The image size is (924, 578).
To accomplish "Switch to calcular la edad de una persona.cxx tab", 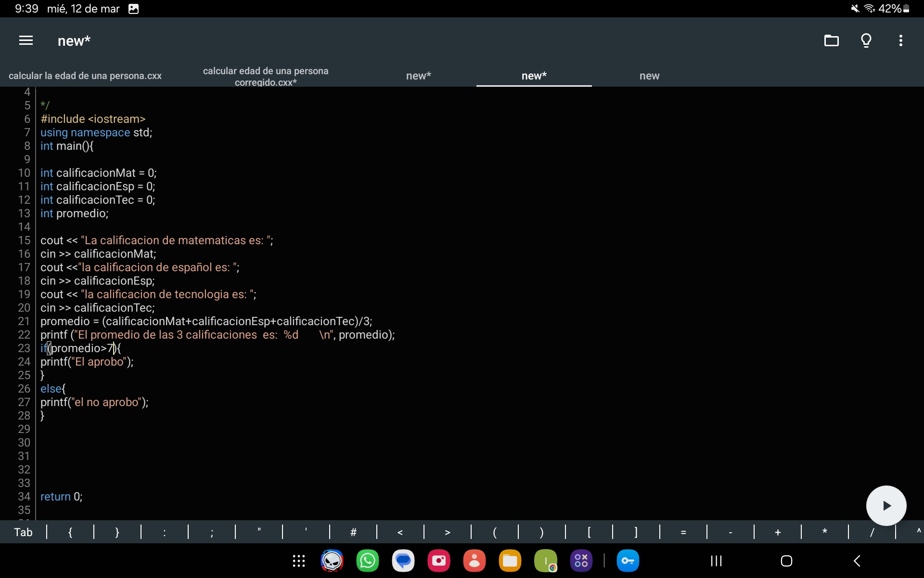I will pyautogui.click(x=85, y=76).
